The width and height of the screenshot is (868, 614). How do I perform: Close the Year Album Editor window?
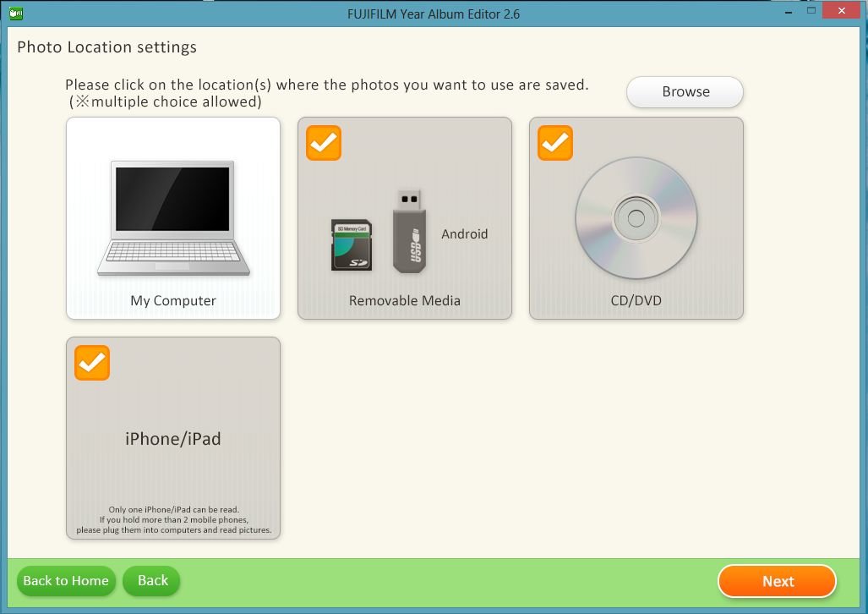[842, 10]
